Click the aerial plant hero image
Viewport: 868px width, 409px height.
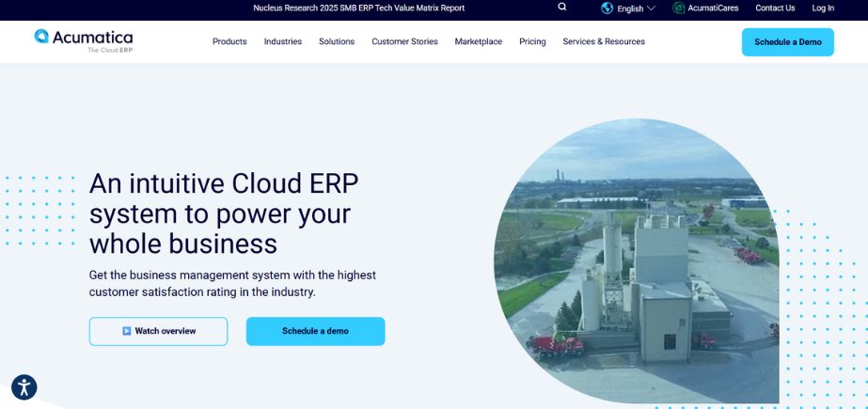(x=637, y=260)
